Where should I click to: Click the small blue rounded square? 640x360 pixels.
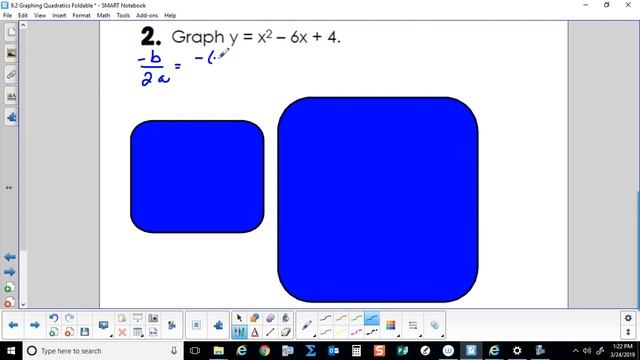pyautogui.click(x=197, y=177)
